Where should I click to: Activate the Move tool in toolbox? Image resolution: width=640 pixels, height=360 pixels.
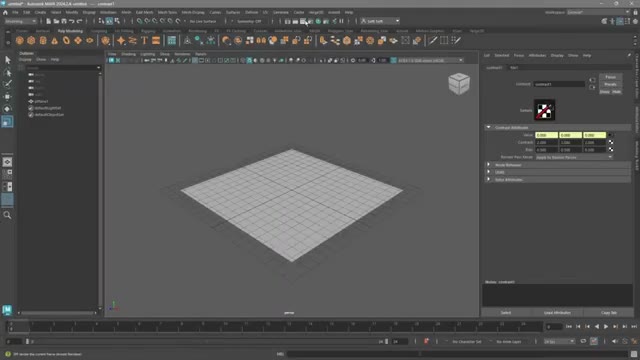[7, 97]
